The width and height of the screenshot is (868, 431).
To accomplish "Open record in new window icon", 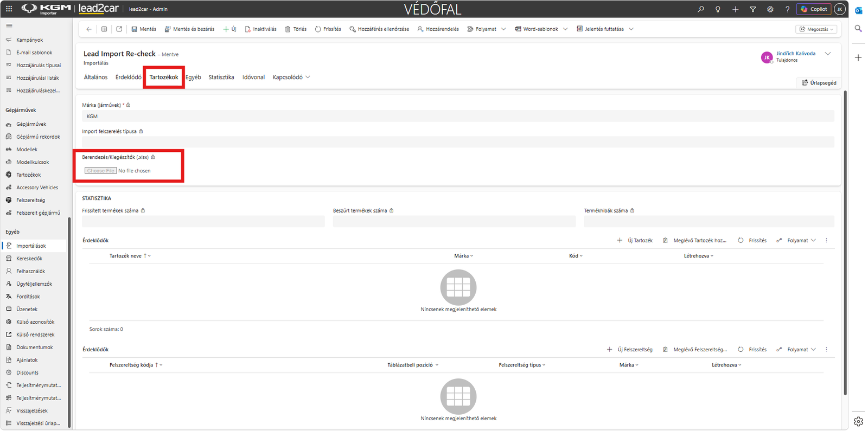I will [x=119, y=29].
